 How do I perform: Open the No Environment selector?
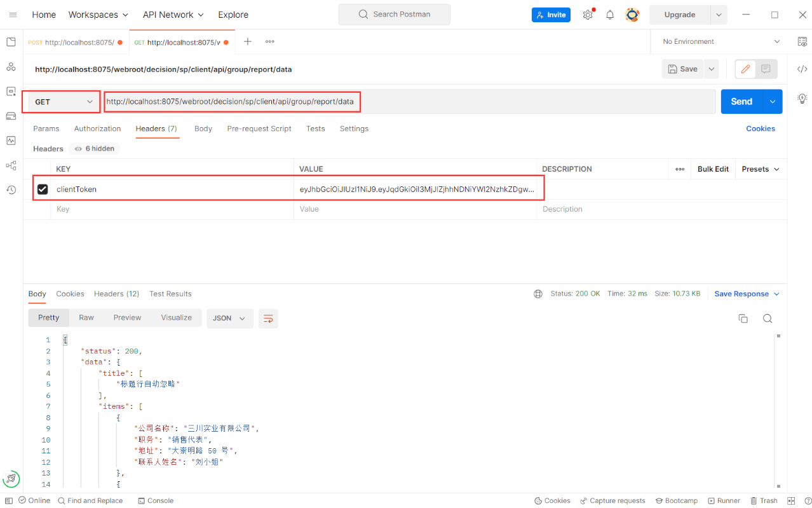coord(721,41)
